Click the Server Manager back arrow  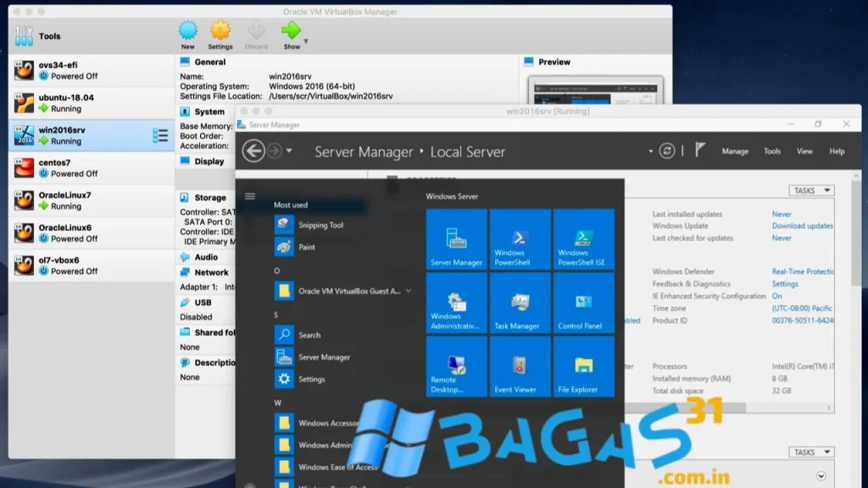pyautogui.click(x=253, y=151)
